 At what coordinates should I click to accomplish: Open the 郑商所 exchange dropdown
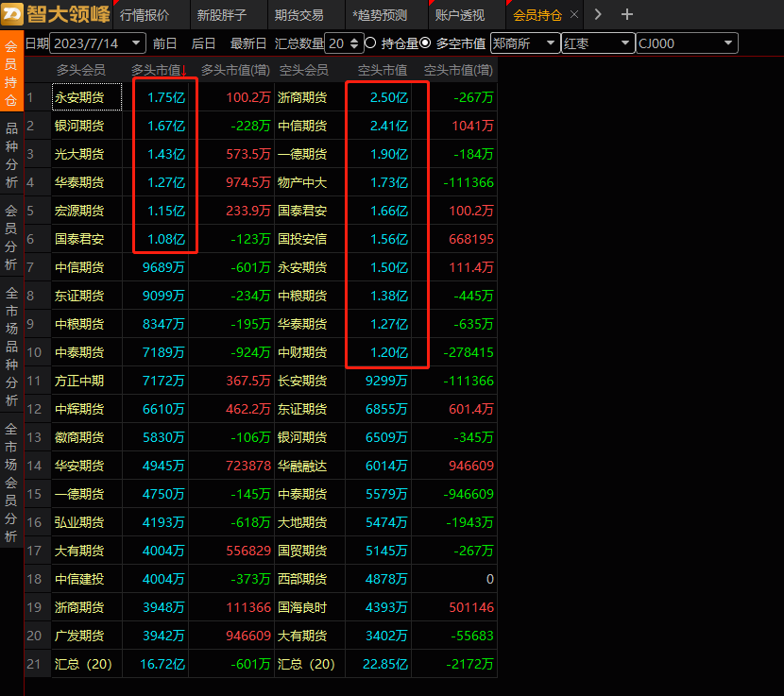(x=525, y=43)
